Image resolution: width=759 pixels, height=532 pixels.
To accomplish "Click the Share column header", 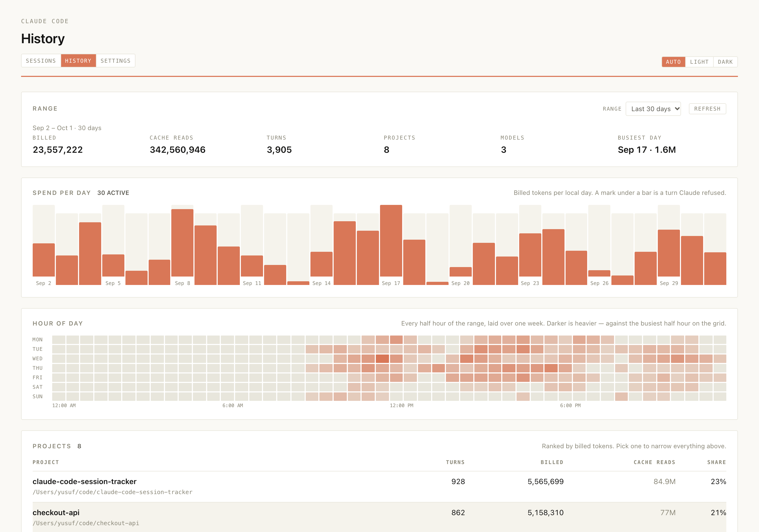I will point(716,462).
